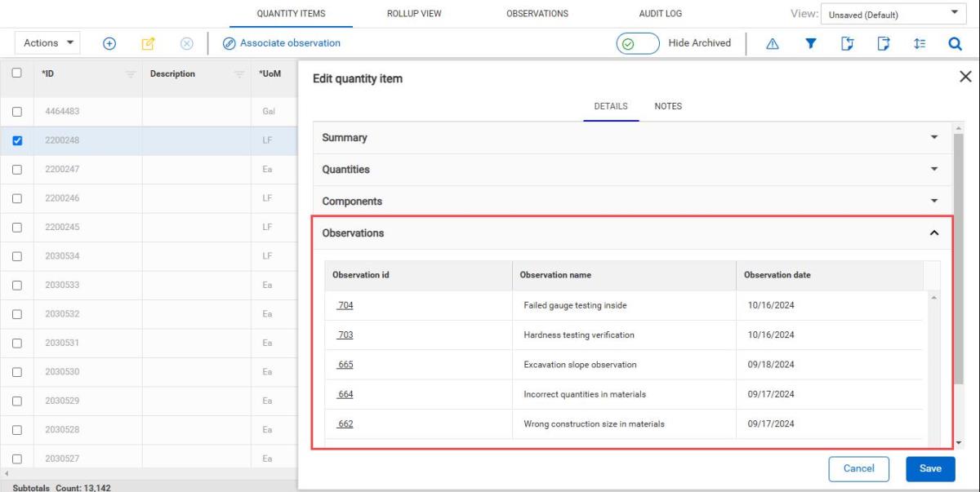Check the box for row 2030534
Image resolution: width=980 pixels, height=492 pixels.
point(17,256)
